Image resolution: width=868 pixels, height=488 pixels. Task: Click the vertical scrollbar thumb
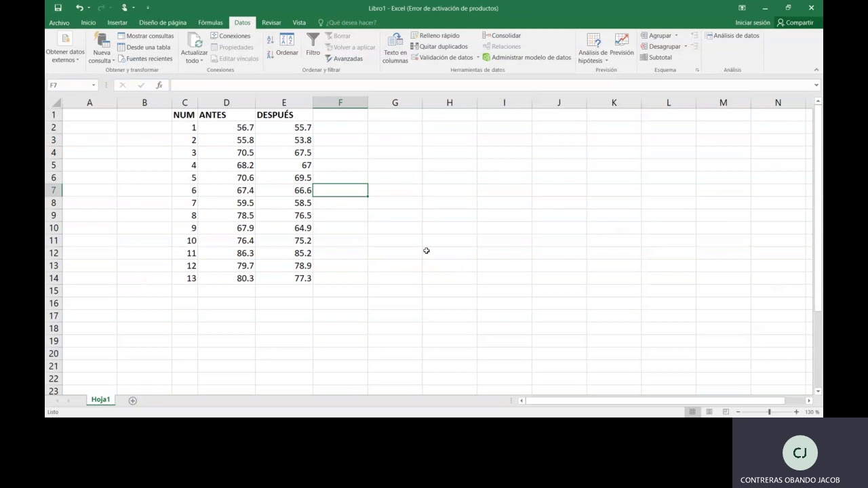(x=818, y=207)
